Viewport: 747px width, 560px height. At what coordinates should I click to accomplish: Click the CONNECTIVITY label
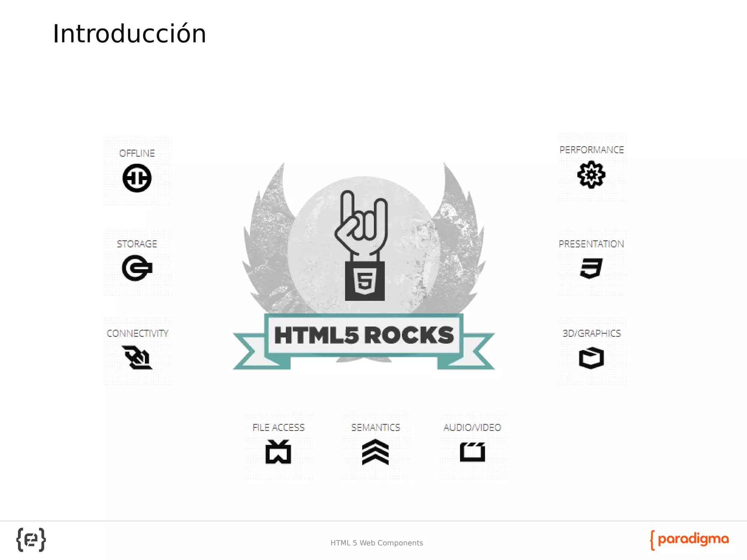pyautogui.click(x=138, y=333)
